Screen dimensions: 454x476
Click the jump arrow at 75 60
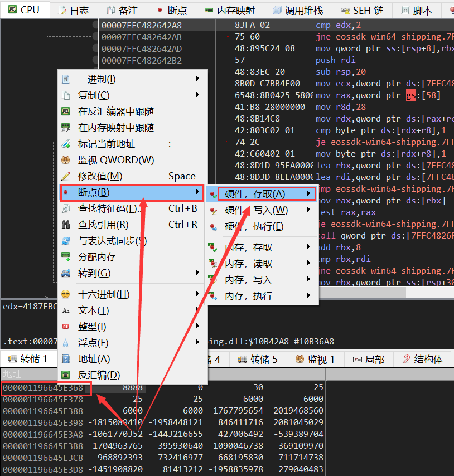[228, 37]
